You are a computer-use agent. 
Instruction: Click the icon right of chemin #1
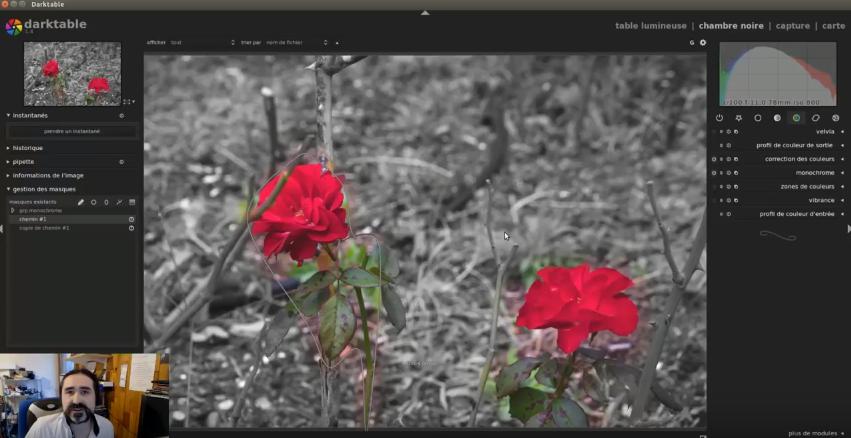[131, 219]
